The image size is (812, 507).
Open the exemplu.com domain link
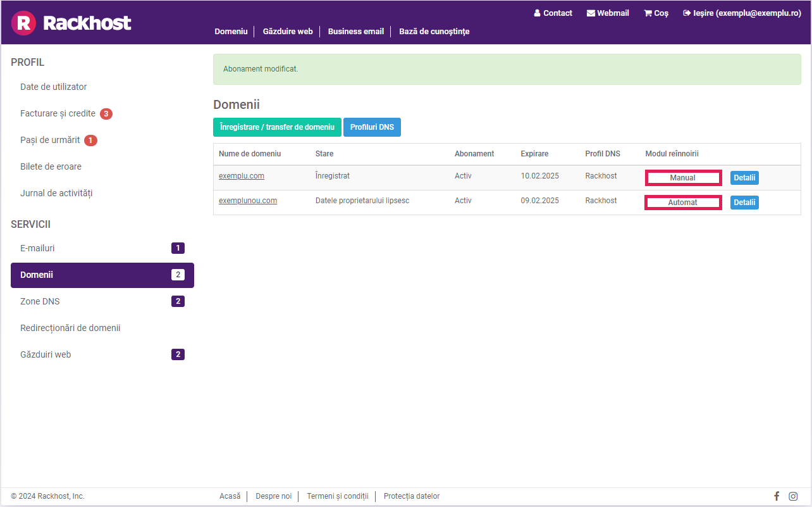[242, 176]
